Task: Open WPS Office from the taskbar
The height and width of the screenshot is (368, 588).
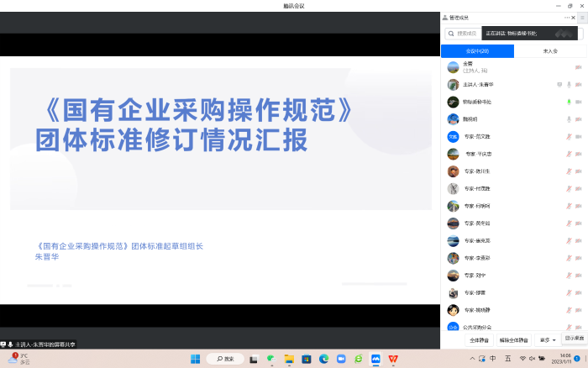Action: click(393, 359)
